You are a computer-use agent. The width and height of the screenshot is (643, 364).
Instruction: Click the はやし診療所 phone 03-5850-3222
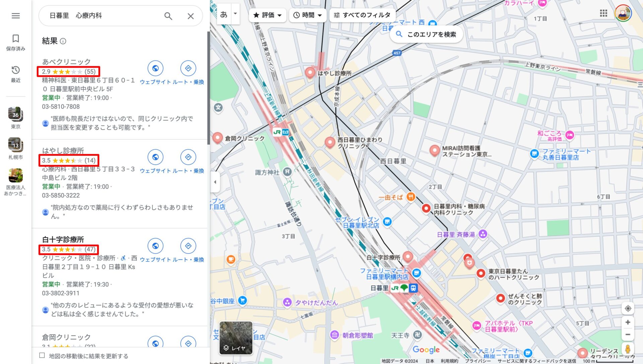click(x=61, y=195)
